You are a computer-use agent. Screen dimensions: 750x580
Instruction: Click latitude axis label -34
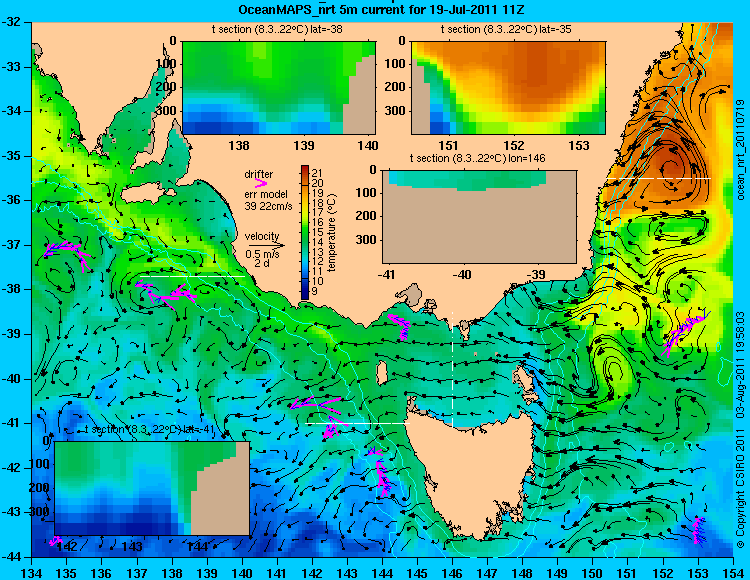click(13, 111)
